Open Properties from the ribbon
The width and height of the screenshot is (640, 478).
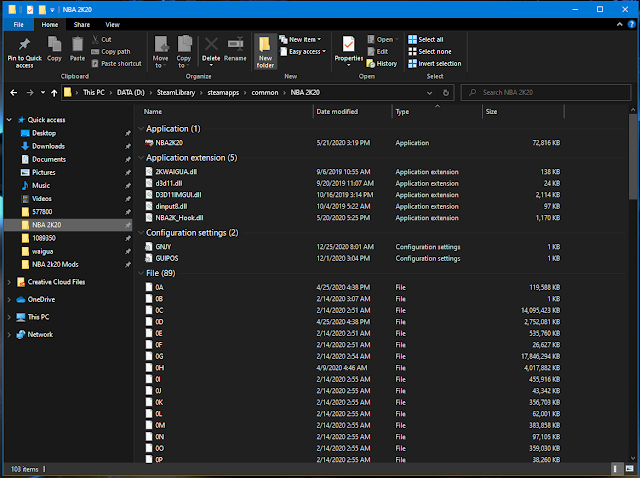349,44
